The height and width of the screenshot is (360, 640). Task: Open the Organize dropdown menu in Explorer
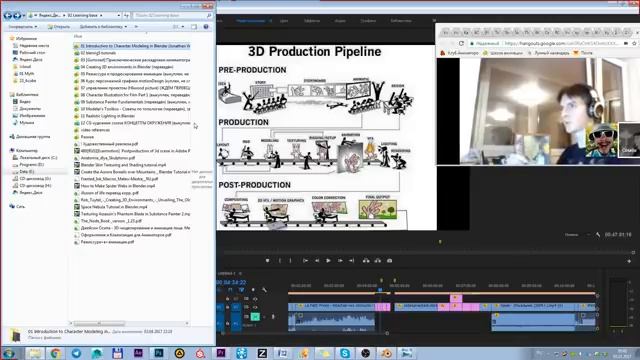pos(23,27)
